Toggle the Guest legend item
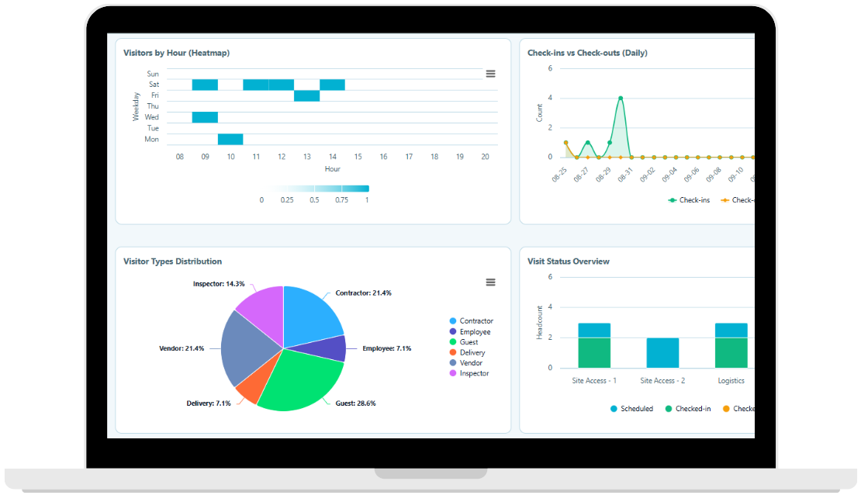868x495 pixels. (468, 341)
